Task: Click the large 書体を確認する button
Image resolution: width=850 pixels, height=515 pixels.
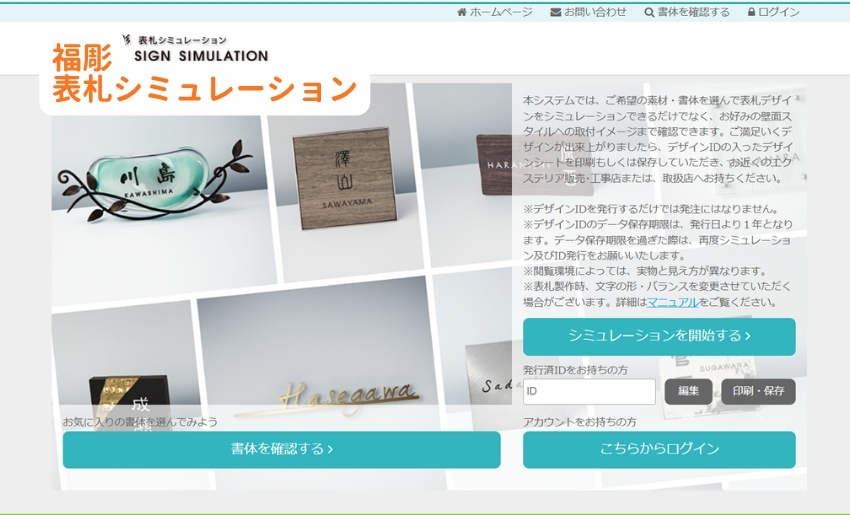Action: pyautogui.click(x=281, y=449)
